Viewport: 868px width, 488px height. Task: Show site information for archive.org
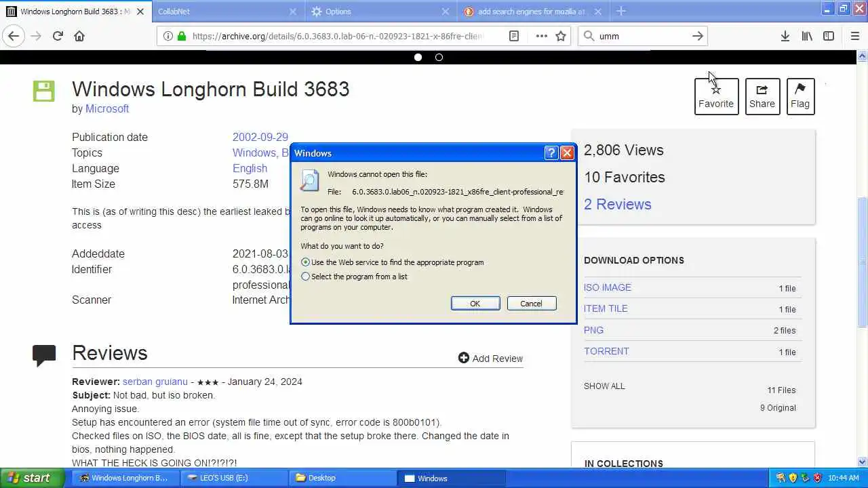[x=168, y=36]
